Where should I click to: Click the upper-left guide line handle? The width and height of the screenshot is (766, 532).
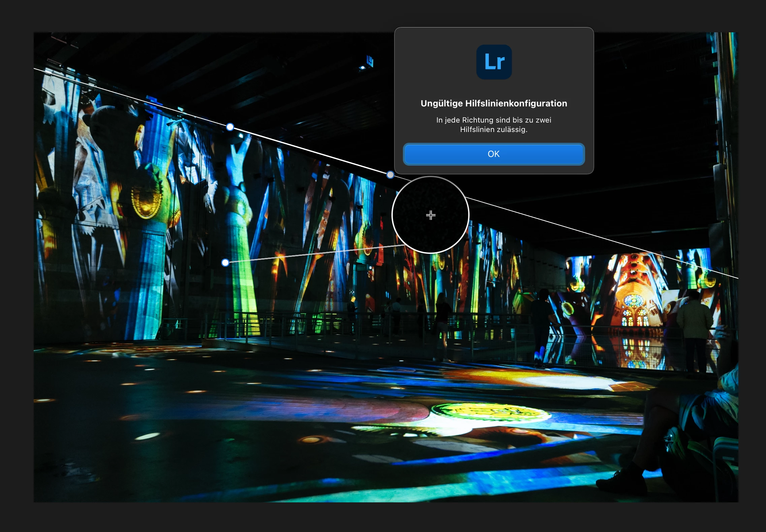(230, 127)
